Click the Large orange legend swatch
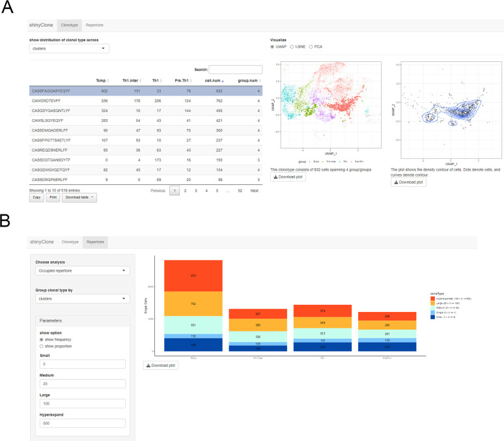The width and height of the screenshot is (504, 441). tap(432, 303)
